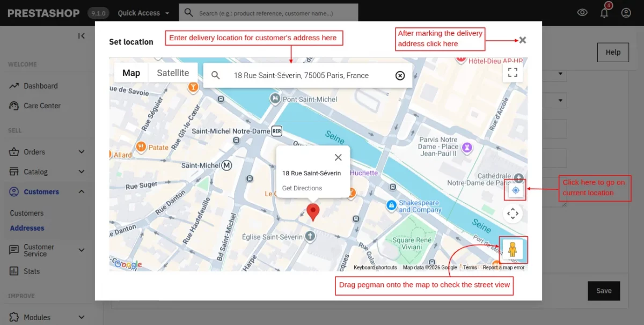Open the Addresses submenu item
The height and width of the screenshot is (325, 644).
pyautogui.click(x=27, y=228)
